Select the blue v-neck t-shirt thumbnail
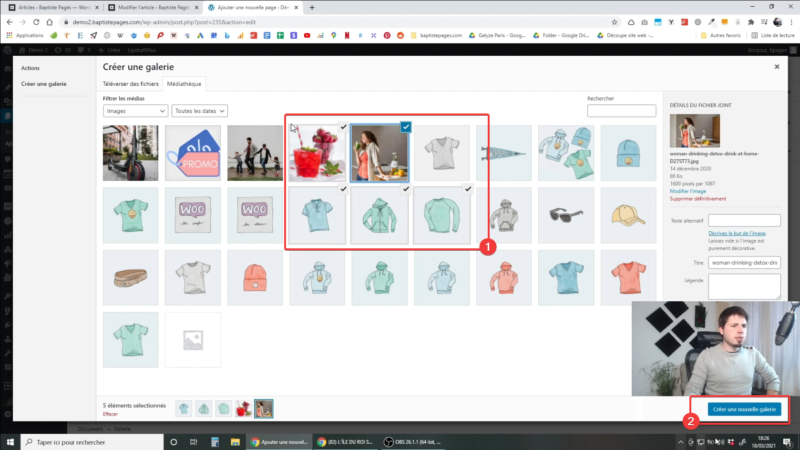The image size is (800, 450). [x=566, y=278]
